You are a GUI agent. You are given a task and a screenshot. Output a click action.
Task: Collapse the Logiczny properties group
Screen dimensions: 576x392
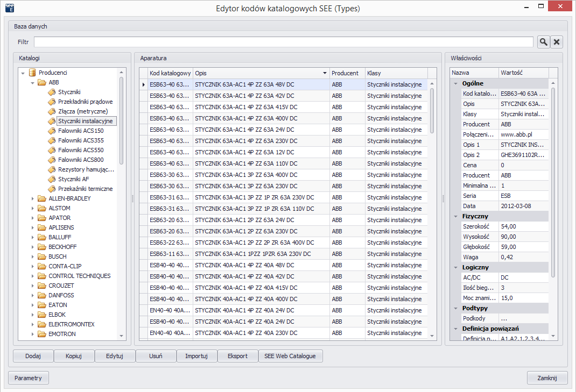(456, 268)
